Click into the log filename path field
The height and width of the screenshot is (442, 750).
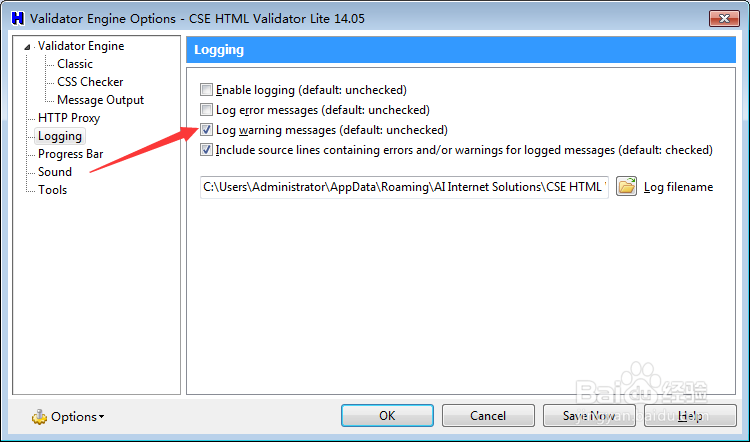(x=404, y=186)
